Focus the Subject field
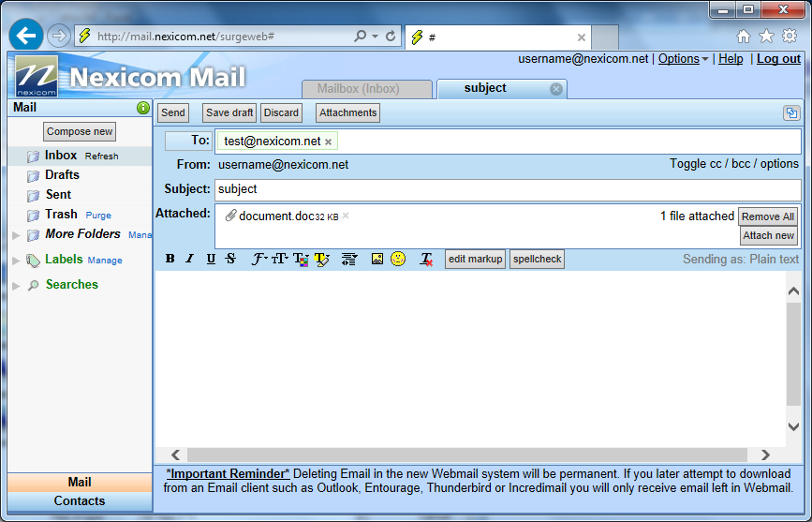This screenshot has height=522, width=812. pyautogui.click(x=508, y=189)
